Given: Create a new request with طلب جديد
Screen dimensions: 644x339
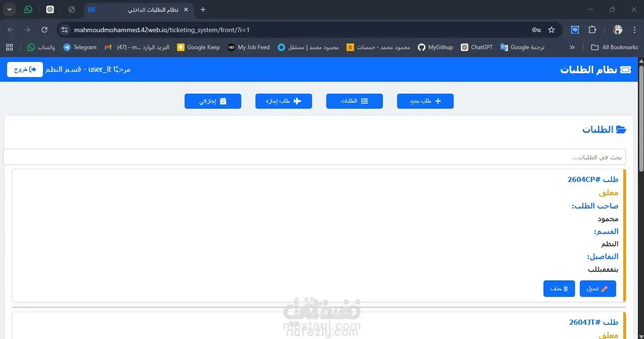Looking at the screenshot, I should pos(425,101).
